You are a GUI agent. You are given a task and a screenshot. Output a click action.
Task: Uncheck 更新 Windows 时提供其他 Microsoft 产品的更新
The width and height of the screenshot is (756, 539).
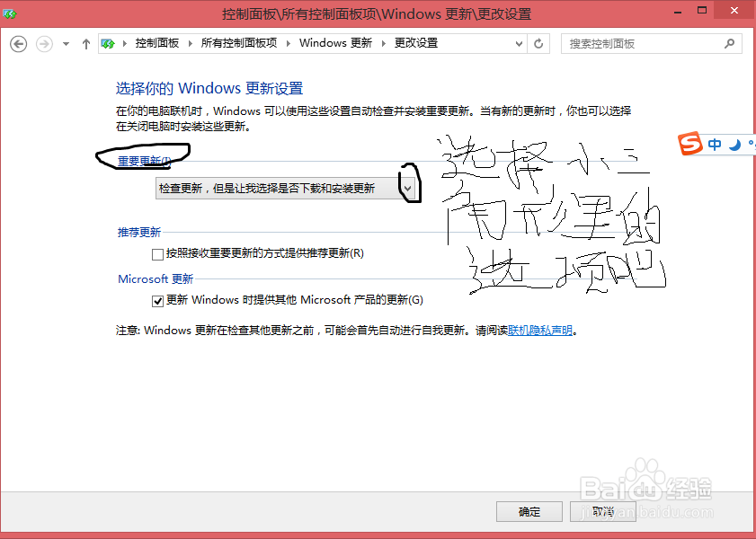157,301
